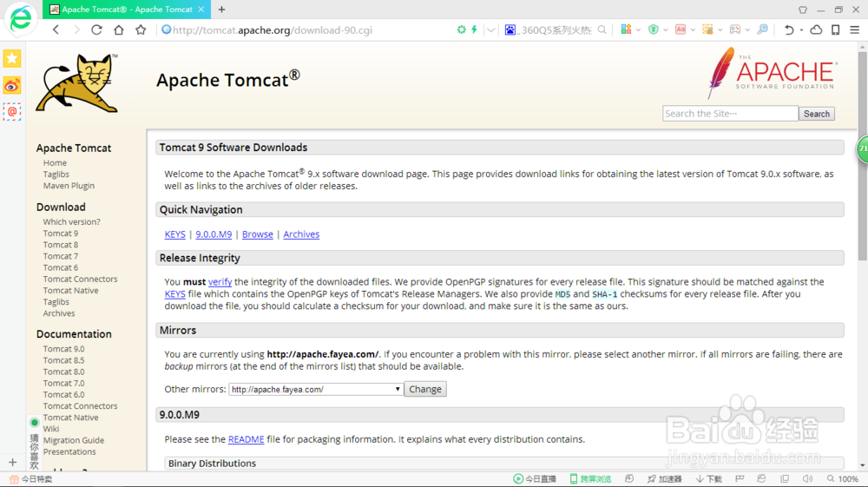Open the Browse quick navigation link

(258, 234)
